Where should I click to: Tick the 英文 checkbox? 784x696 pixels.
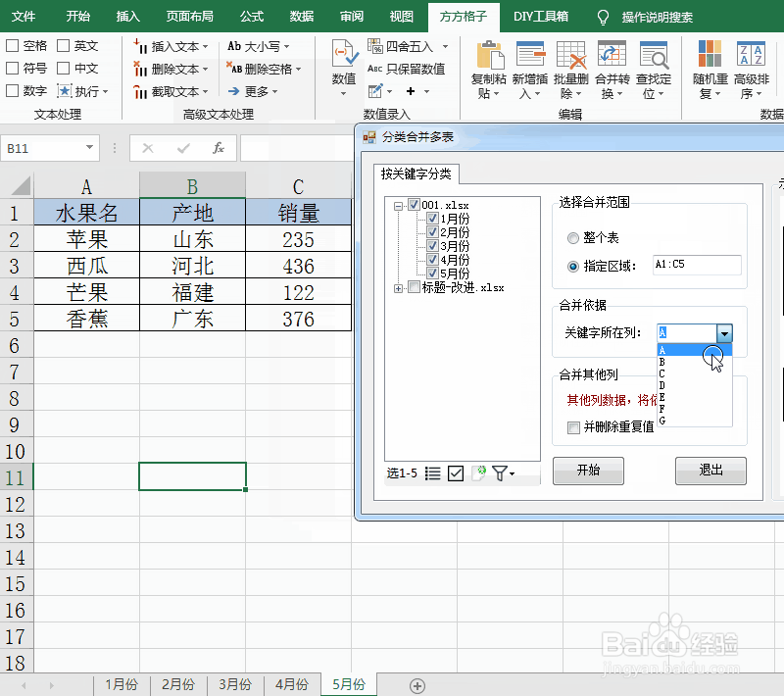point(63,45)
